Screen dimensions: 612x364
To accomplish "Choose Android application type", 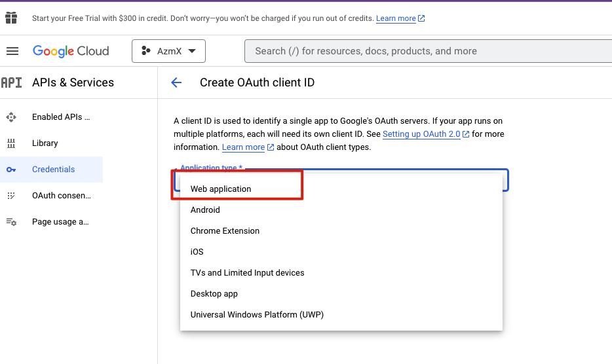I will (205, 210).
